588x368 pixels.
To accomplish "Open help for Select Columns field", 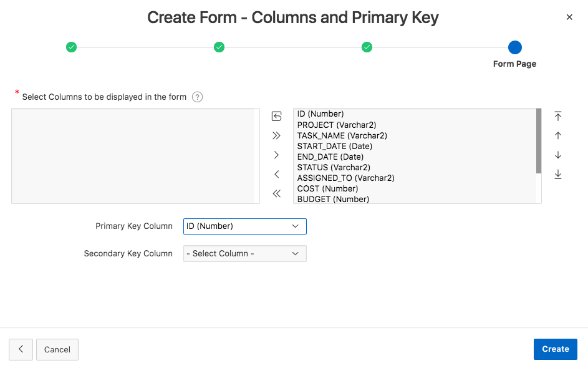I will tap(198, 97).
